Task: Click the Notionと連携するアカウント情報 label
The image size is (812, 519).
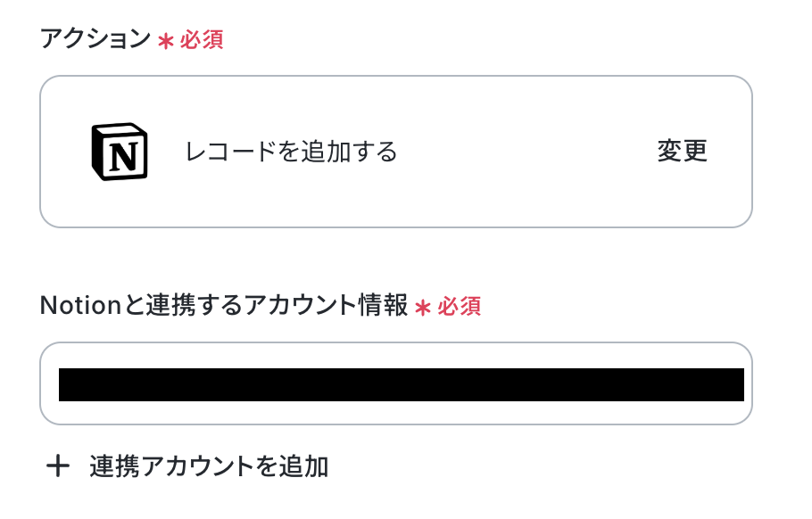Action: 224,305
